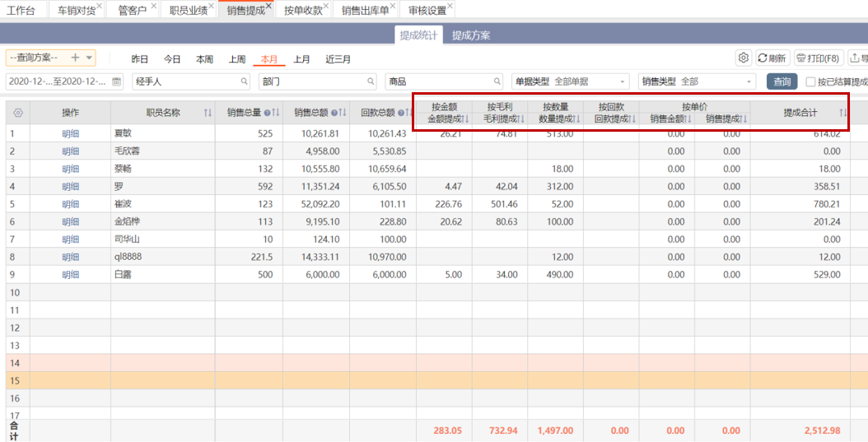
Task: Enable the 按已结算提成 checkbox
Action: pos(810,81)
